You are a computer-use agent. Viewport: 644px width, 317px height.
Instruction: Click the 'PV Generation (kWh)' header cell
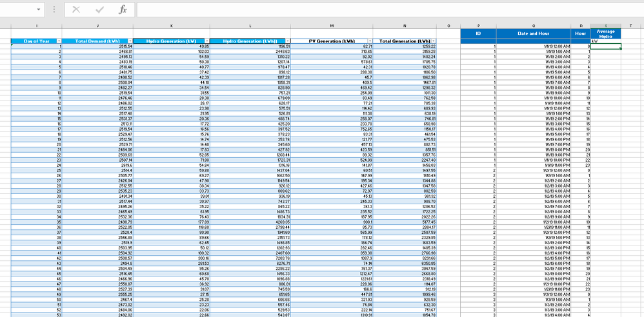click(x=332, y=41)
